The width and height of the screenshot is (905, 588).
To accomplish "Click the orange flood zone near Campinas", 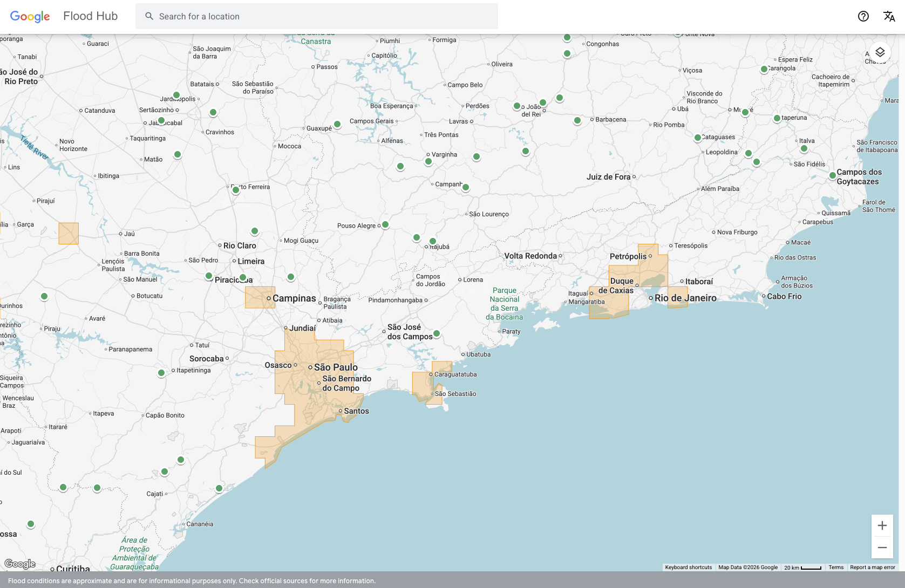I will (257, 297).
